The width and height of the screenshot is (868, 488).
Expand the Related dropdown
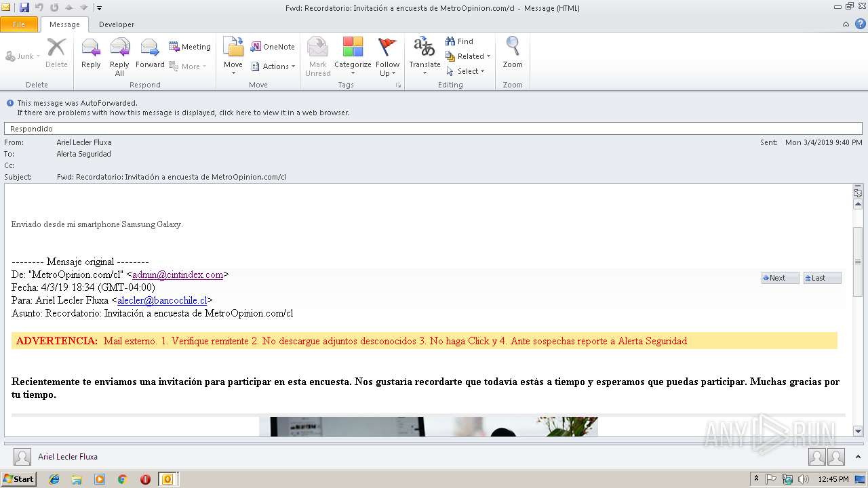[x=488, y=56]
